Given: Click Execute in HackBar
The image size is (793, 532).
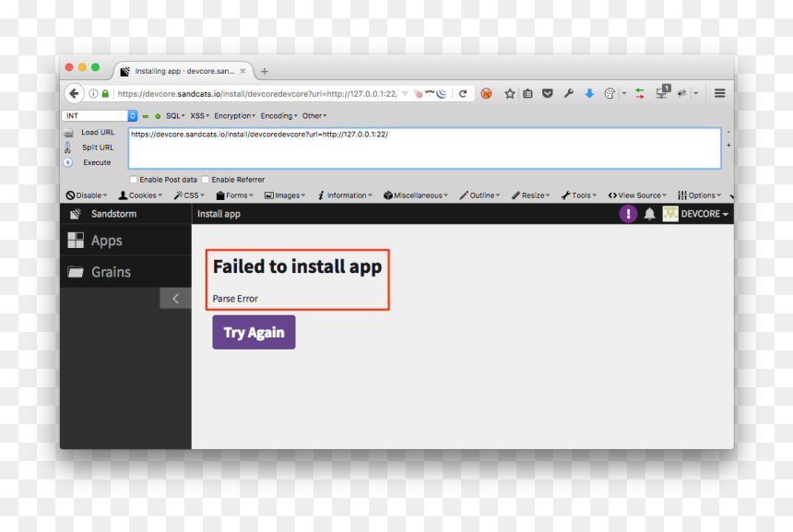Looking at the screenshot, I should 97,162.
